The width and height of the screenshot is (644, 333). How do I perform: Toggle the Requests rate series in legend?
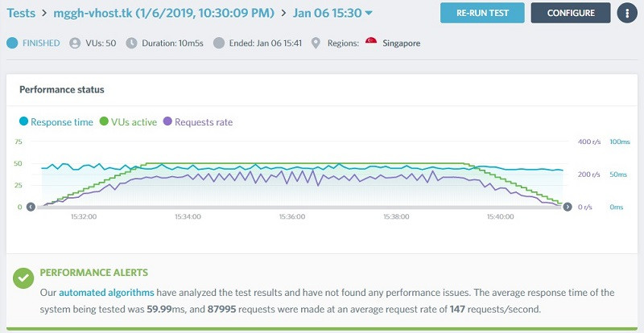(198, 122)
